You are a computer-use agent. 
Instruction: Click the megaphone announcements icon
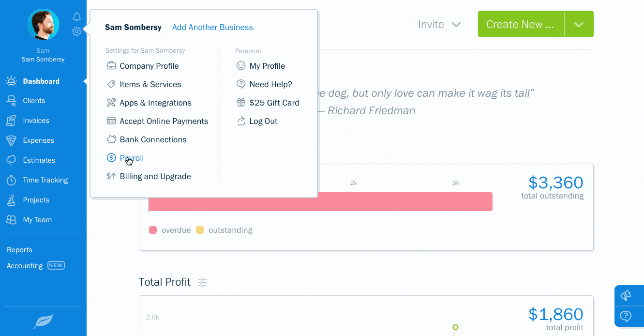626,295
